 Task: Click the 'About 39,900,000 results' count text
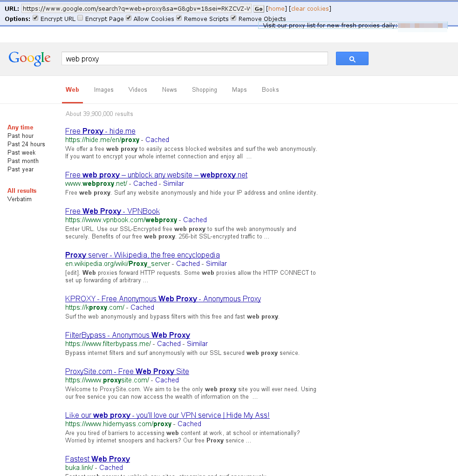pos(99,114)
